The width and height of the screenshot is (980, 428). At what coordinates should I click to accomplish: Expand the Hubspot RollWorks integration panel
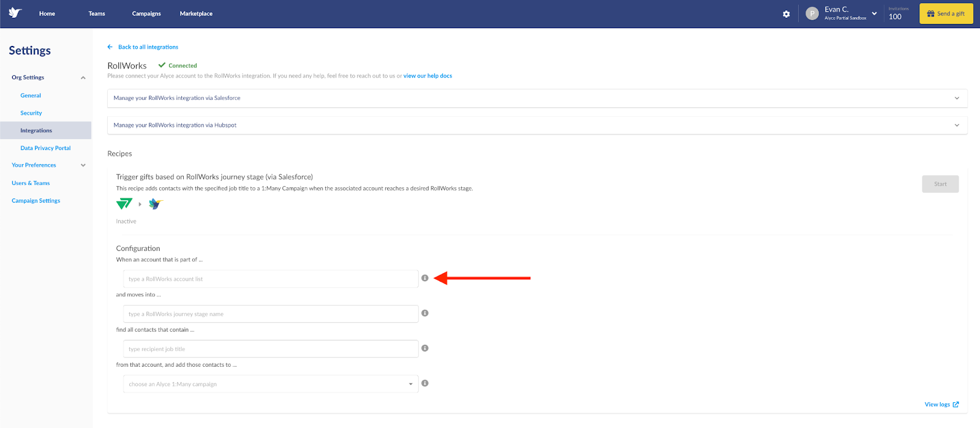point(537,125)
